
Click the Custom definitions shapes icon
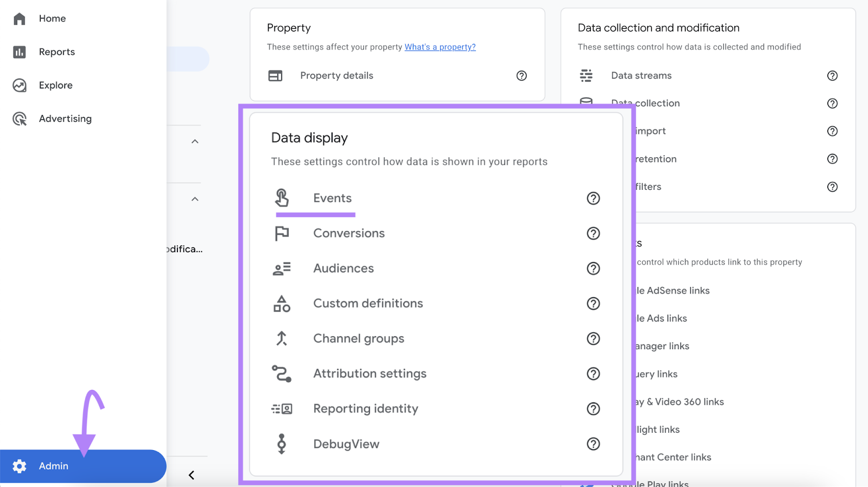[282, 304]
